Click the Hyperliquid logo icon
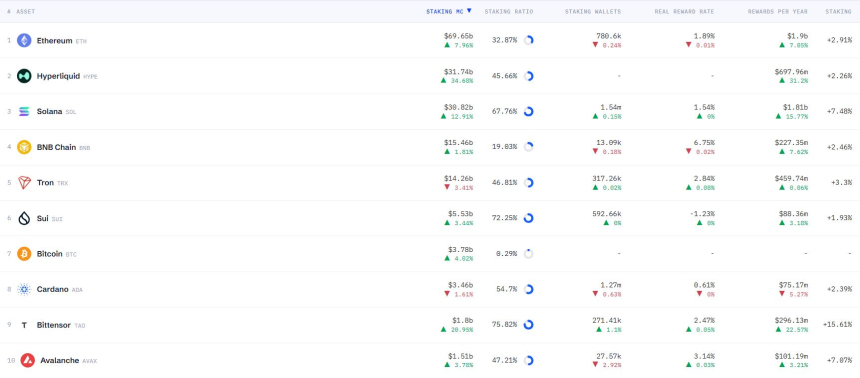 tap(24, 76)
